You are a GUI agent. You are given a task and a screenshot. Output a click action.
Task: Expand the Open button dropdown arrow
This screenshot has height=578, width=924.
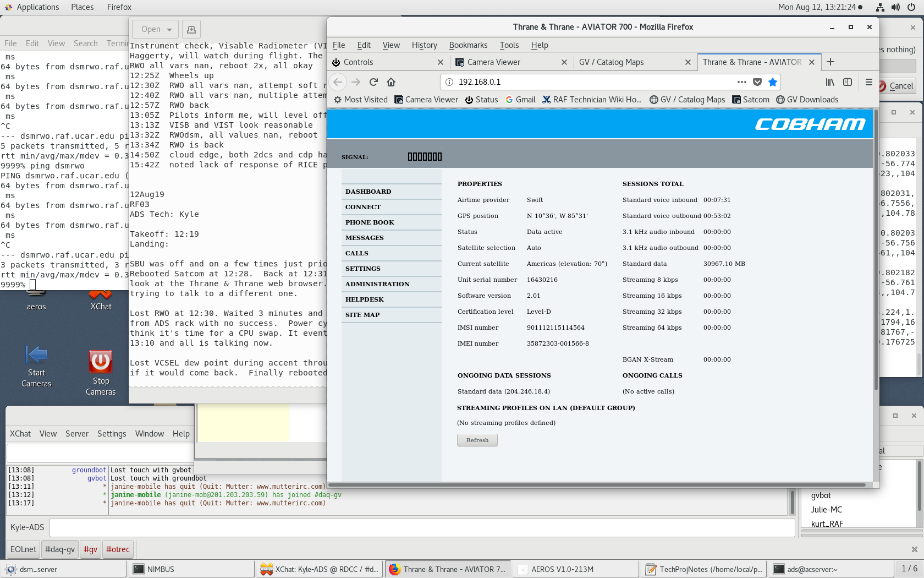169,29
